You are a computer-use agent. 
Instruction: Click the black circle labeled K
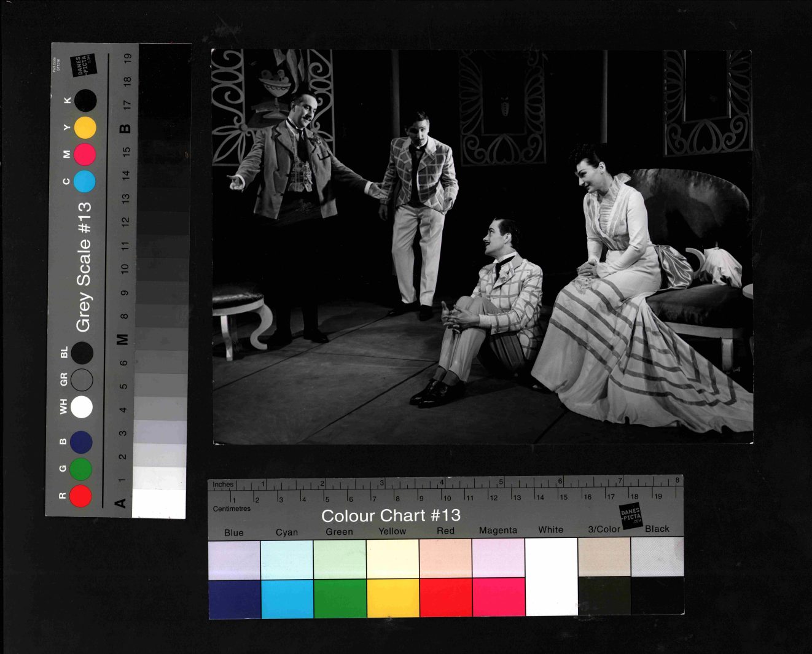tap(85, 101)
